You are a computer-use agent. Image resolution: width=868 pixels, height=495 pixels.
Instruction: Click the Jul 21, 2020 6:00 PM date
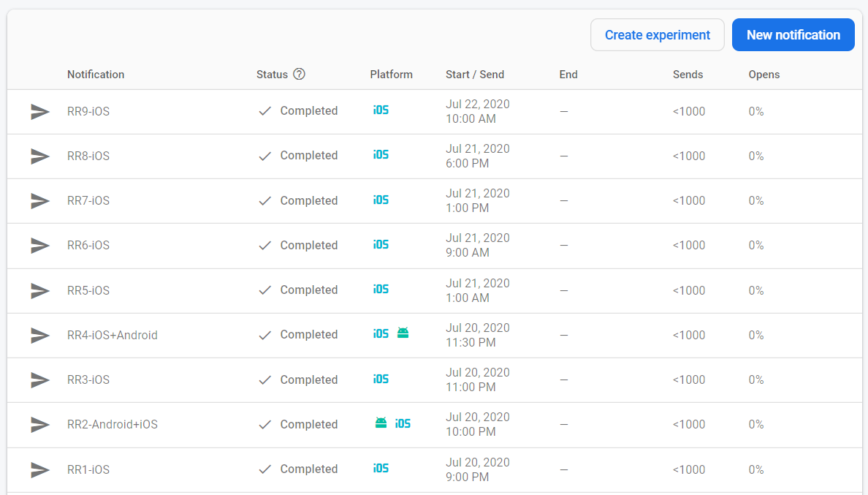point(478,156)
